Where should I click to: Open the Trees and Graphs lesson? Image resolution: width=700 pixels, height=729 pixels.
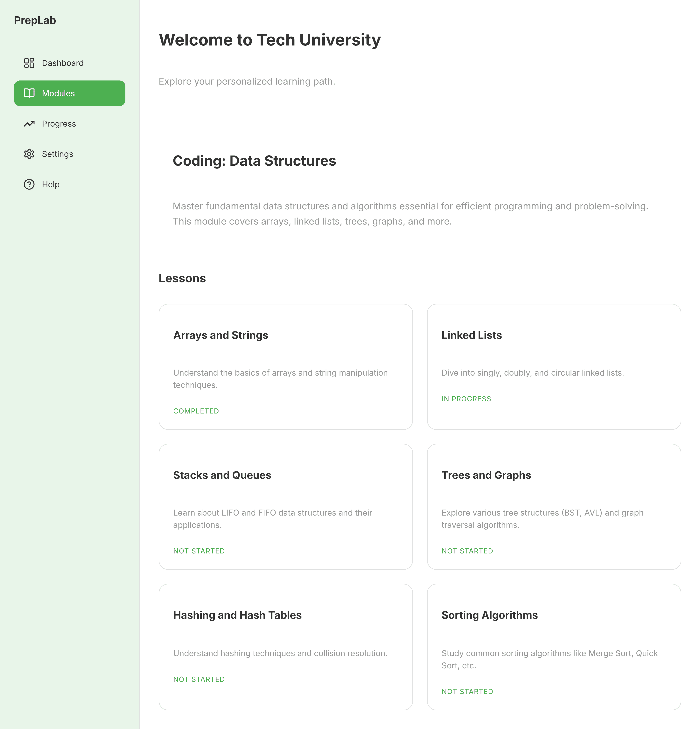point(553,506)
